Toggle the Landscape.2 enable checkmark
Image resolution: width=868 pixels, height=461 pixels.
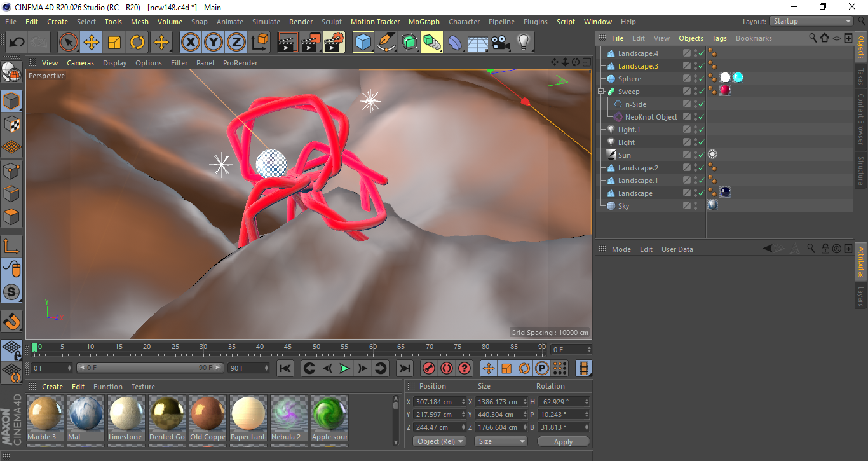(701, 168)
